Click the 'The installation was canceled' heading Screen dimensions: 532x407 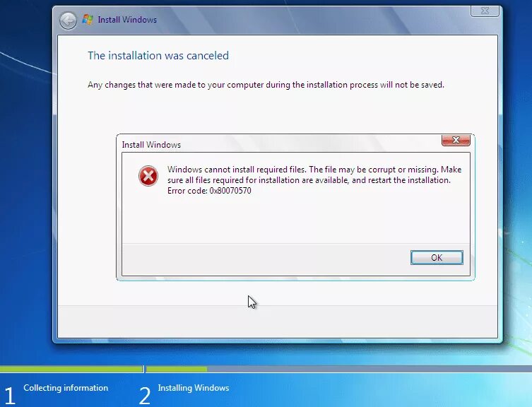158,55
